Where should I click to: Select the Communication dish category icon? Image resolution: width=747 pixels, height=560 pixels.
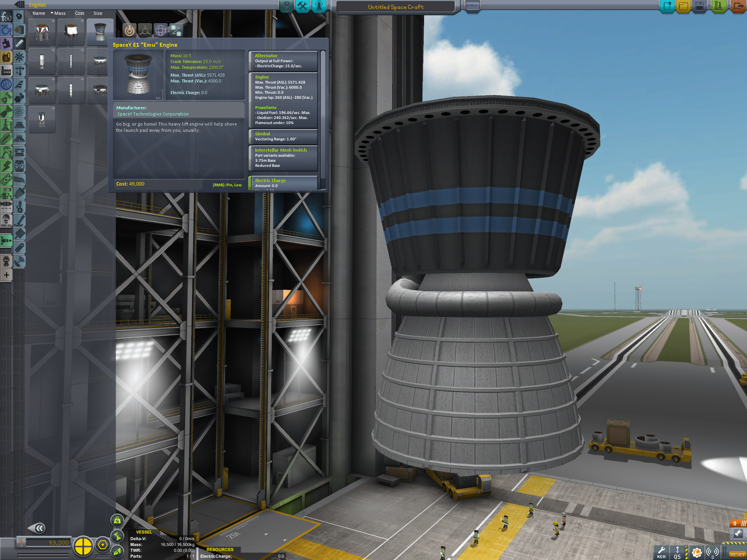pos(19,261)
